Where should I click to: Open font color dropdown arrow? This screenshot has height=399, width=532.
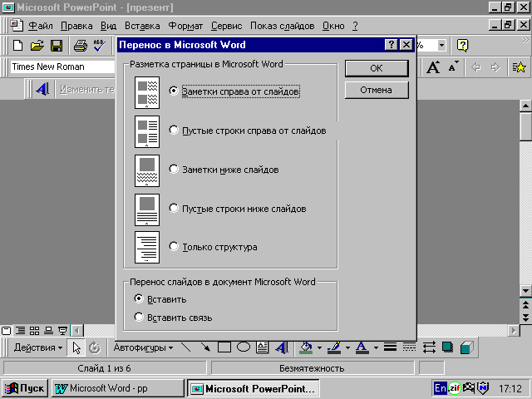(376, 347)
